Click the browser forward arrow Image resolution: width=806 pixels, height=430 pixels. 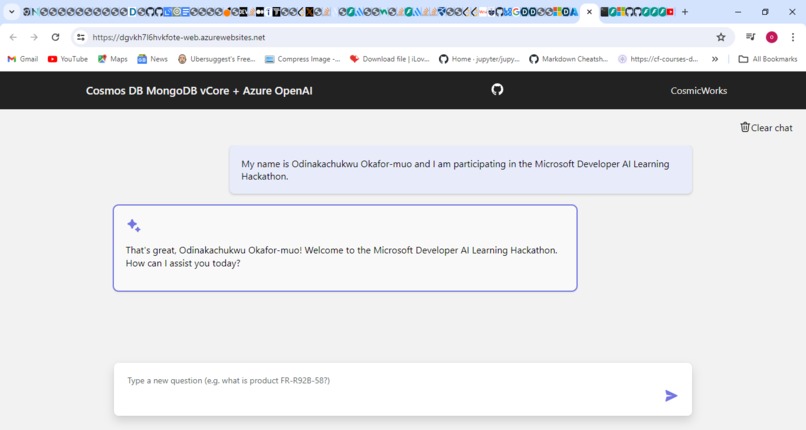[x=34, y=37]
